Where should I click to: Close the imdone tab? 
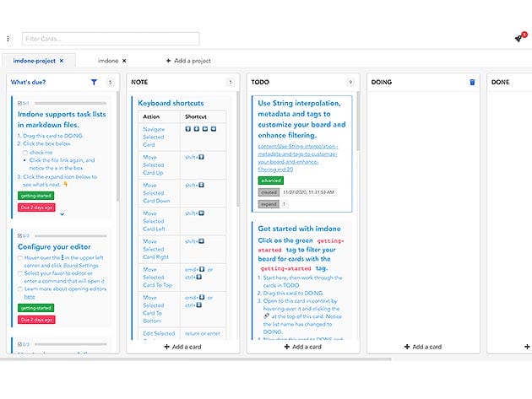[124, 61]
